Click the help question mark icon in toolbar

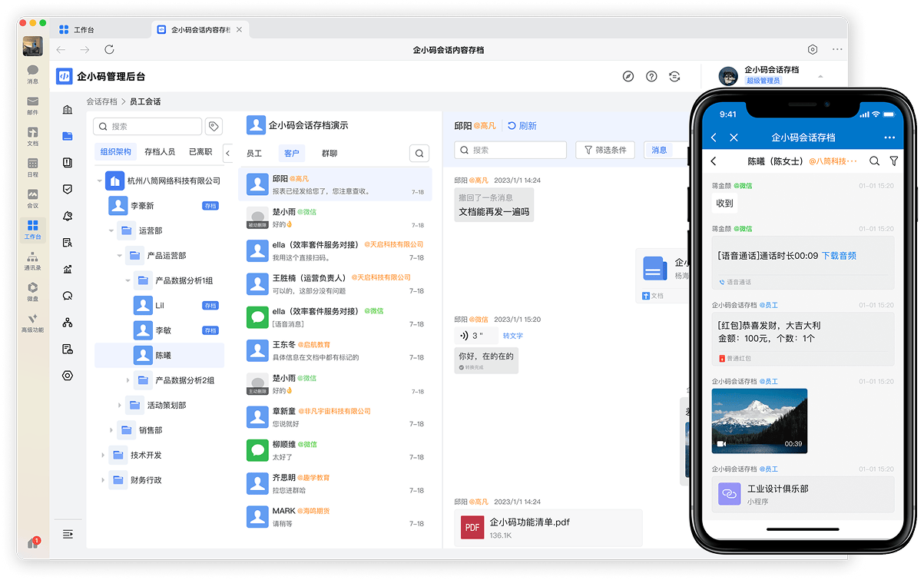tap(651, 76)
